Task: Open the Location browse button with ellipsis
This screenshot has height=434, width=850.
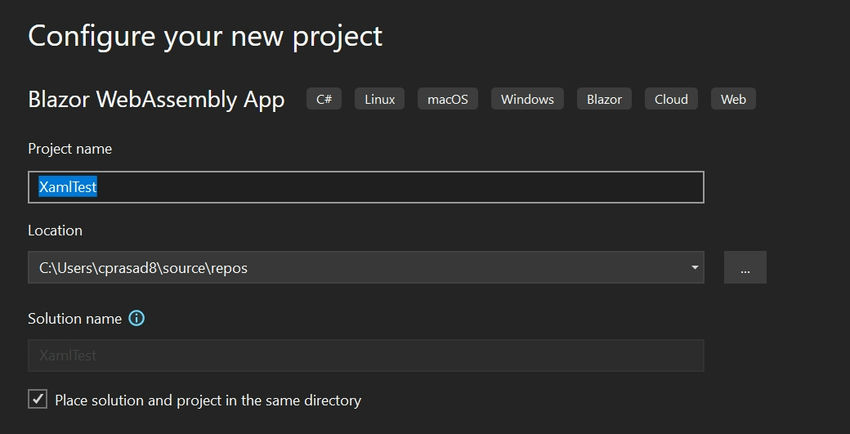Action: coord(745,267)
